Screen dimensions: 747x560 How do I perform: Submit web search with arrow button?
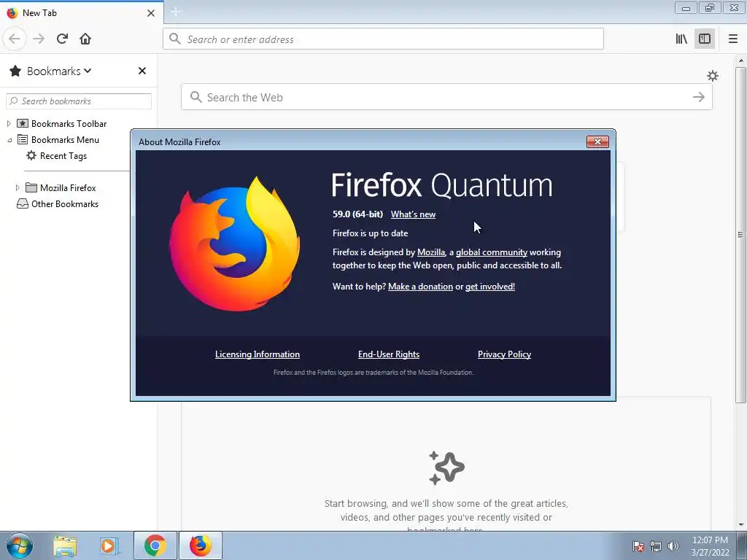(x=698, y=97)
